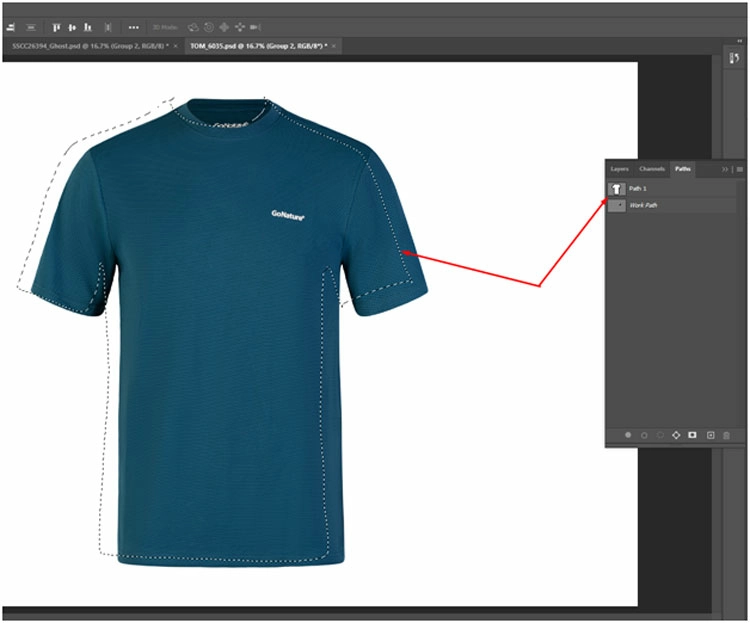Click the Work Path thumbnail

[616, 205]
